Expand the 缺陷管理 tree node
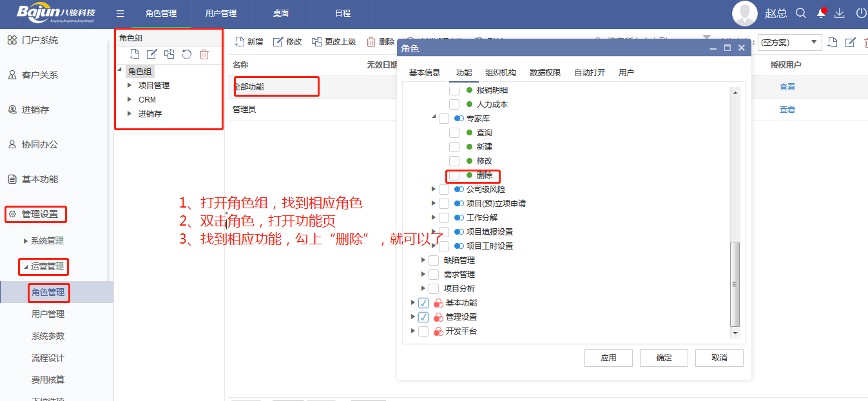868x401 pixels. click(x=423, y=260)
